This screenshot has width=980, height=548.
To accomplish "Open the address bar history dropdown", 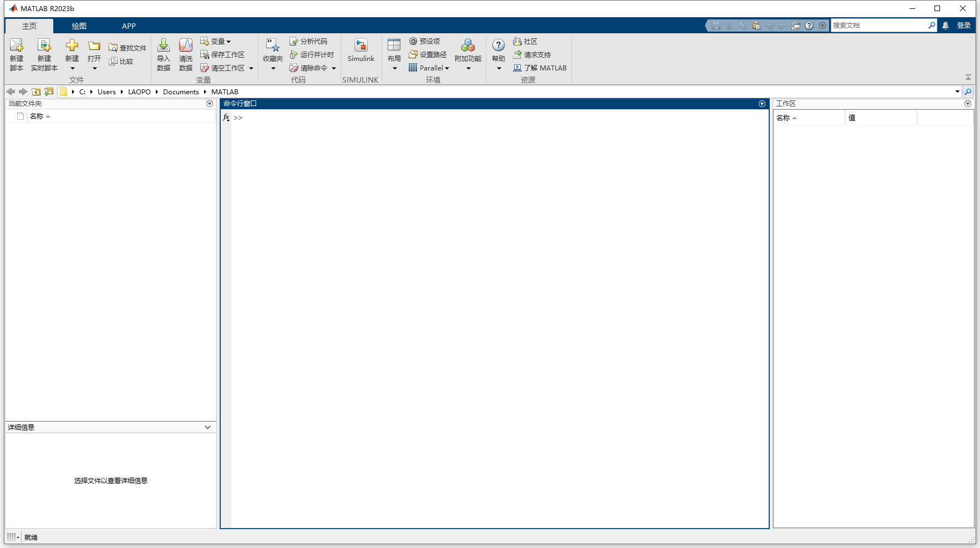I will 957,92.
